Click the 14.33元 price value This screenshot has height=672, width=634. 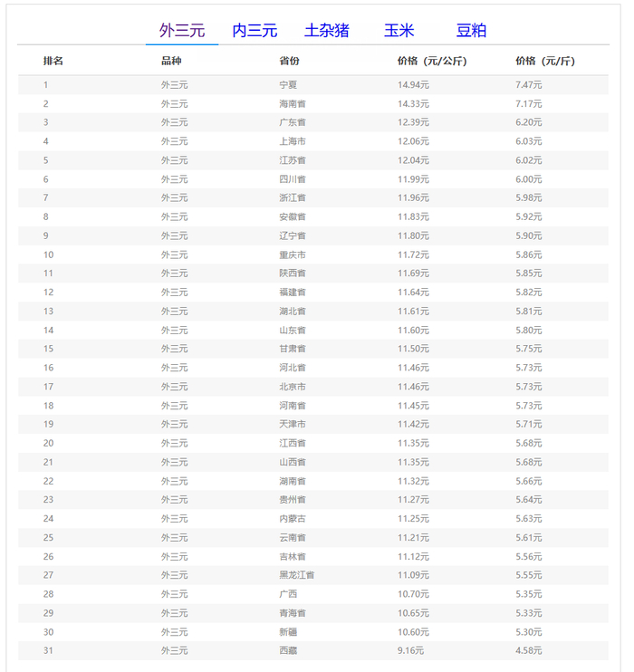click(413, 104)
